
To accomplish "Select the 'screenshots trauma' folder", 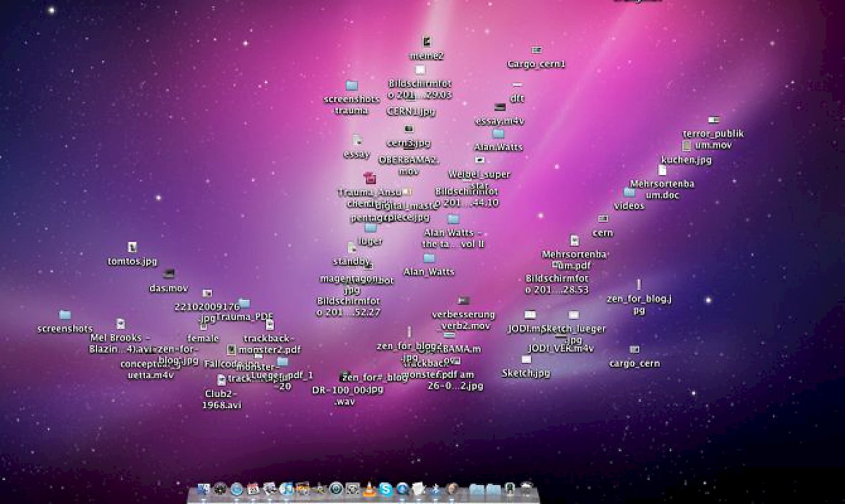I will [351, 86].
